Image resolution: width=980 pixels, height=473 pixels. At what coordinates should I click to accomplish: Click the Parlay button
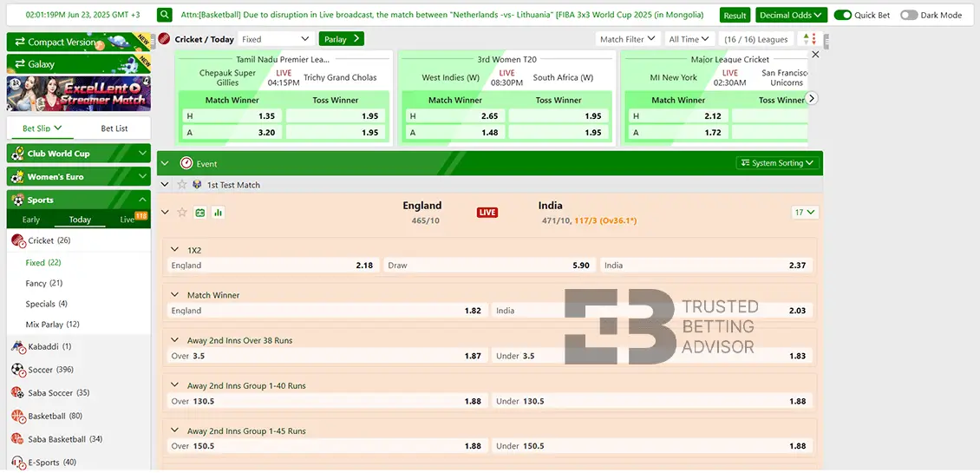[x=341, y=39]
